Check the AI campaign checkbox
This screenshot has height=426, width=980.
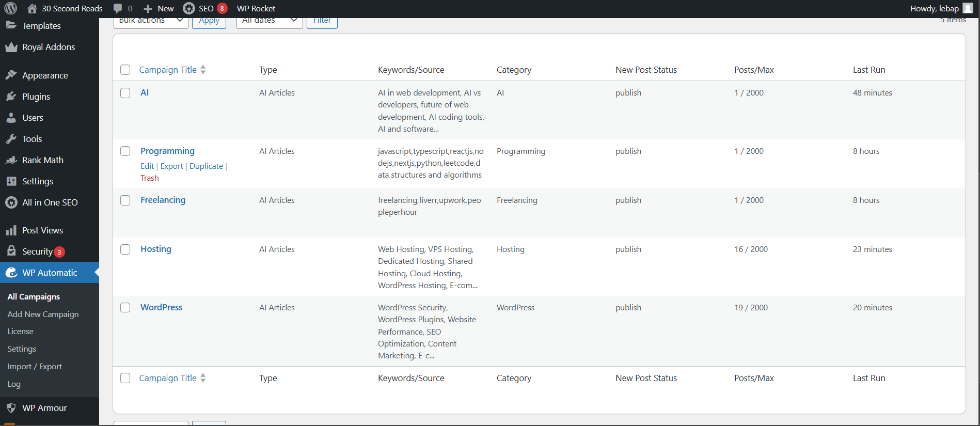click(125, 93)
